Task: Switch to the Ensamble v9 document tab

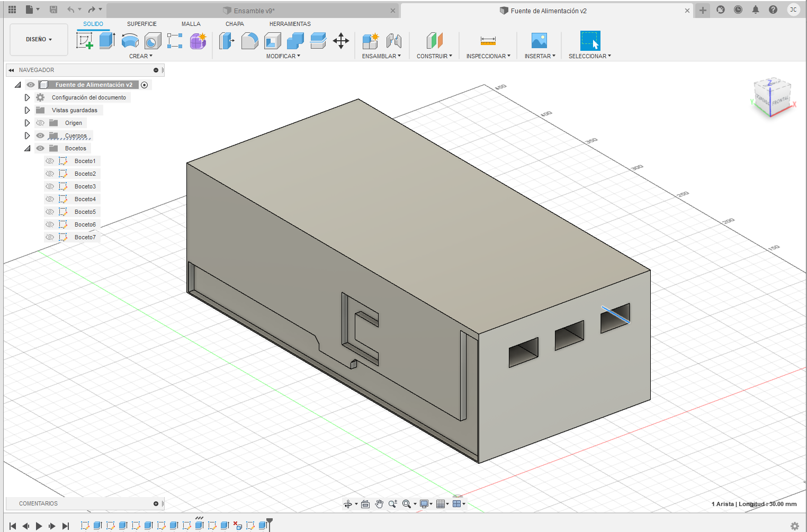Action: pyautogui.click(x=254, y=11)
